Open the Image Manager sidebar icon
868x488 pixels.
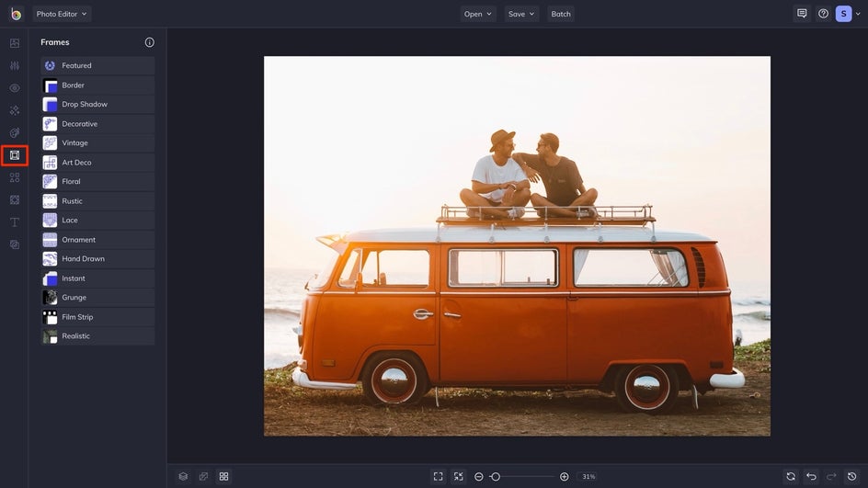point(15,43)
